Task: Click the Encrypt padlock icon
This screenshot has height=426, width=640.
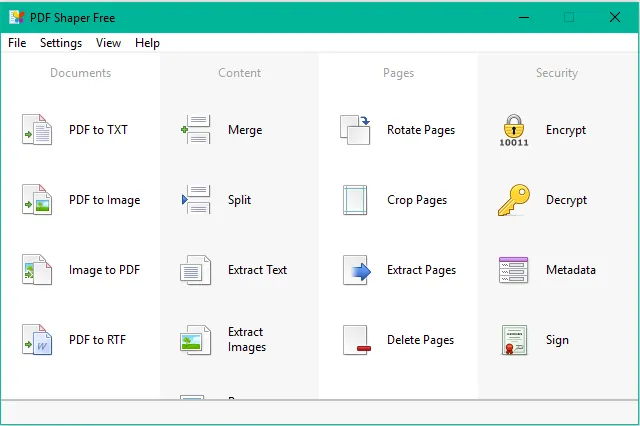Action: (514, 130)
